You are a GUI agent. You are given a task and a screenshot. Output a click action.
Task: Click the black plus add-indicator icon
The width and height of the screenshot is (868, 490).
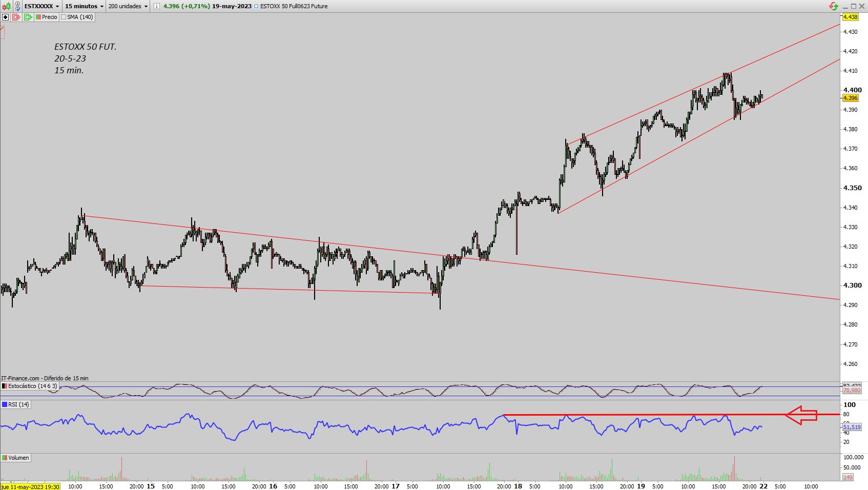[x=6, y=17]
